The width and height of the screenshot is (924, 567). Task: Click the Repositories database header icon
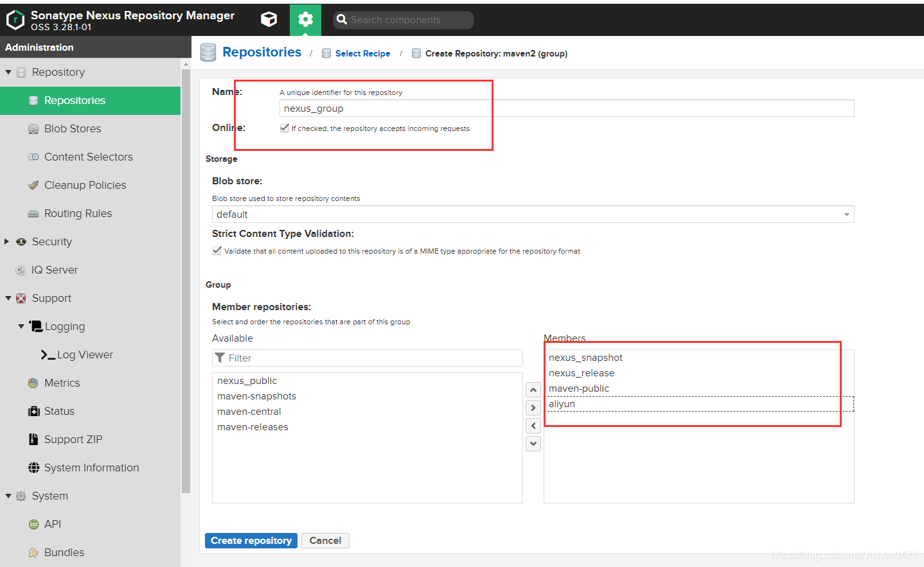click(208, 53)
